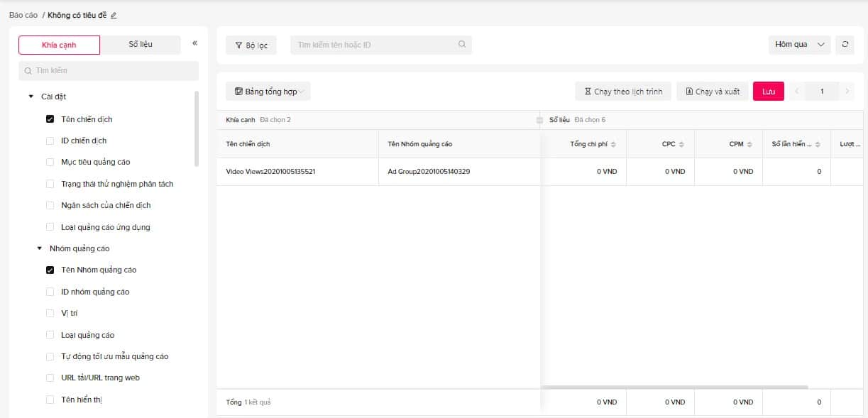Collapse the left panel with double-chevron icon

click(x=194, y=43)
